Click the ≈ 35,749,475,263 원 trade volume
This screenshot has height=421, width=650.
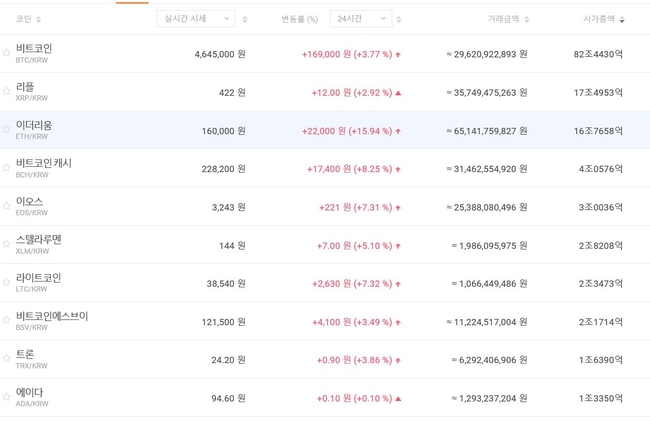click(487, 93)
